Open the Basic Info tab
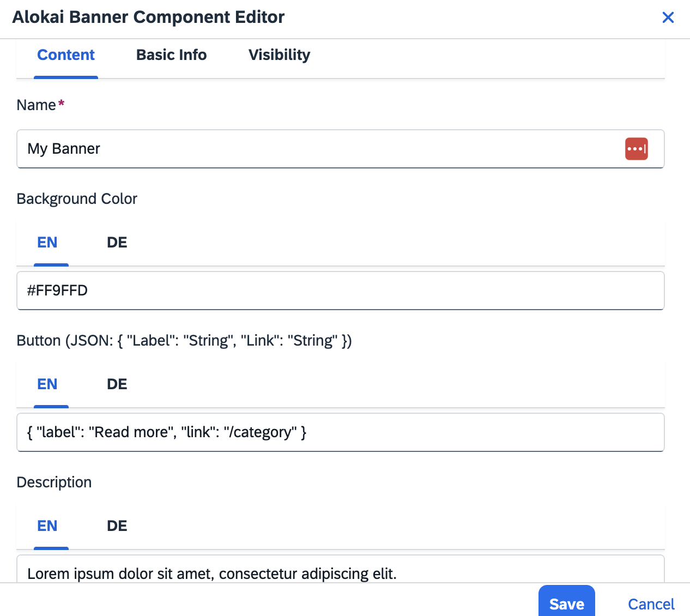 (x=171, y=55)
